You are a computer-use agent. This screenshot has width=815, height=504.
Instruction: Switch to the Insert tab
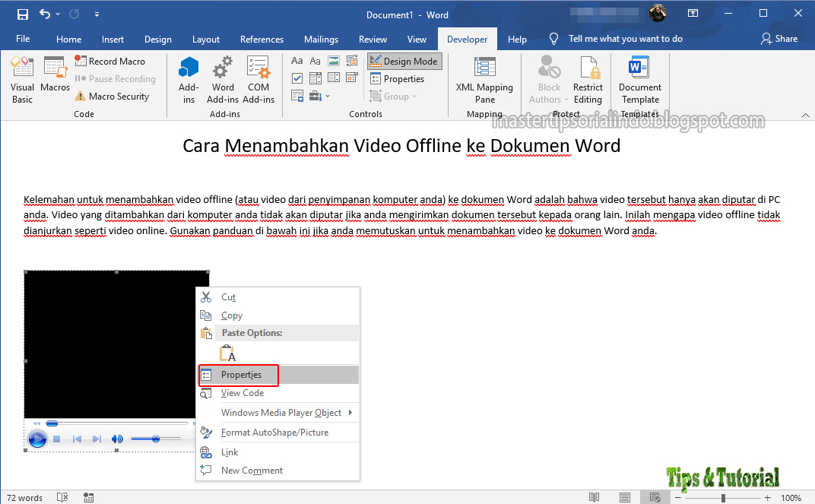point(113,39)
